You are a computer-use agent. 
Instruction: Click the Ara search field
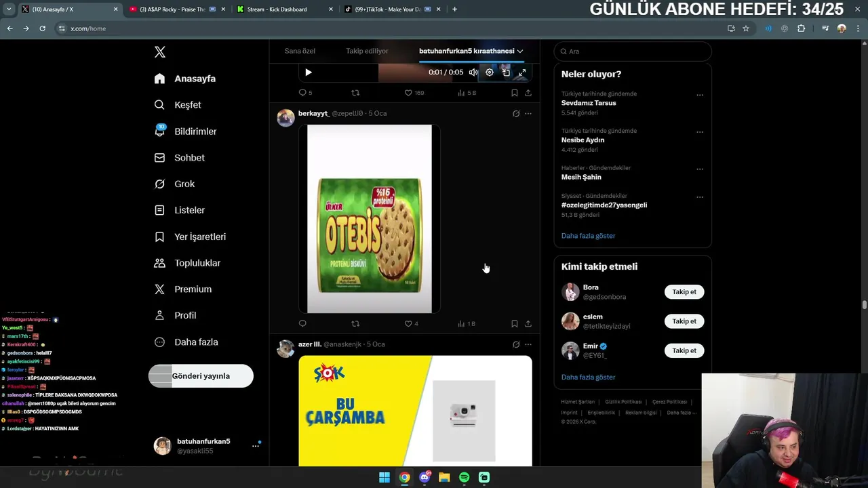coord(633,52)
